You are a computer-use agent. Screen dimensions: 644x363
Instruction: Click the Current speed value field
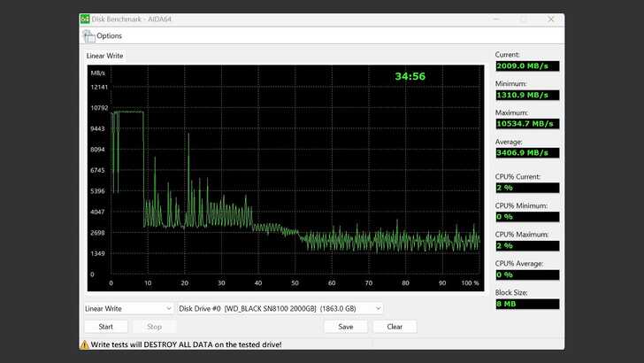pyautogui.click(x=527, y=66)
